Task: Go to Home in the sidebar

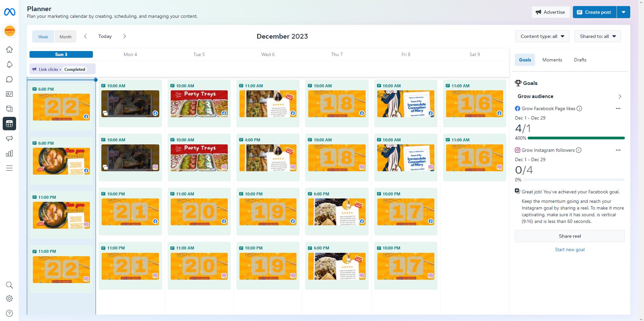Action: pos(9,50)
